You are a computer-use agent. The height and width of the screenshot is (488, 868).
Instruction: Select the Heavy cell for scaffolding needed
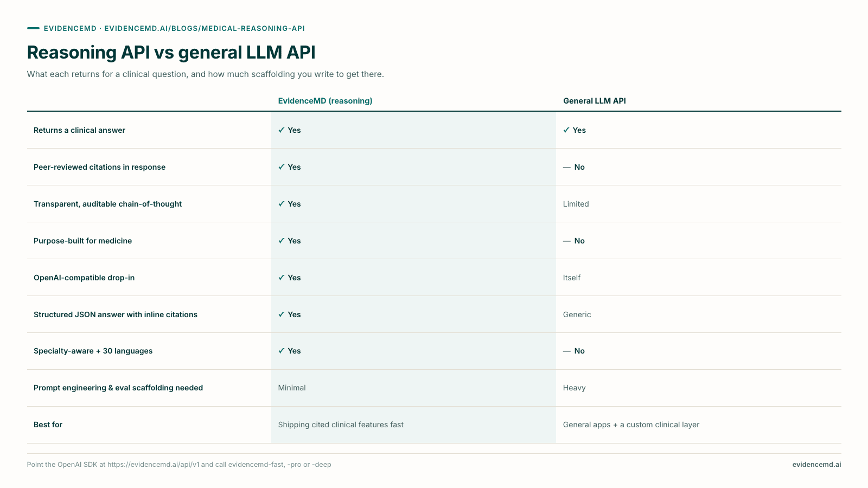pyautogui.click(x=574, y=388)
